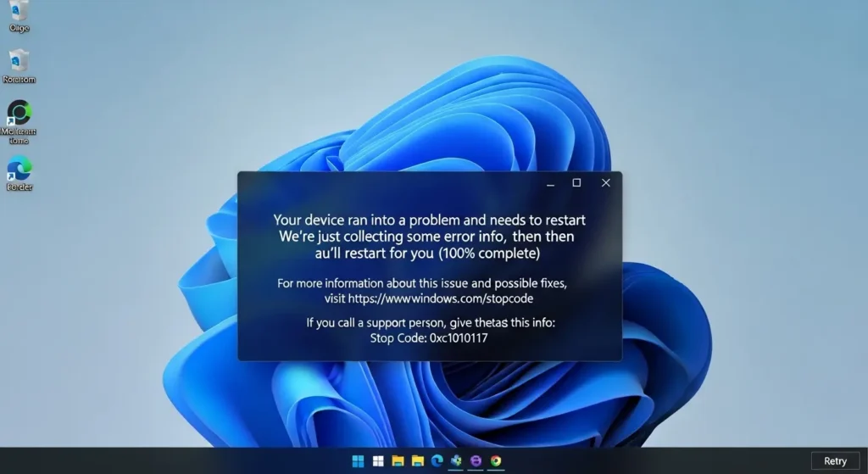The width and height of the screenshot is (868, 474).
Task: Open the blue-green people taskbar icon
Action: [456, 460]
